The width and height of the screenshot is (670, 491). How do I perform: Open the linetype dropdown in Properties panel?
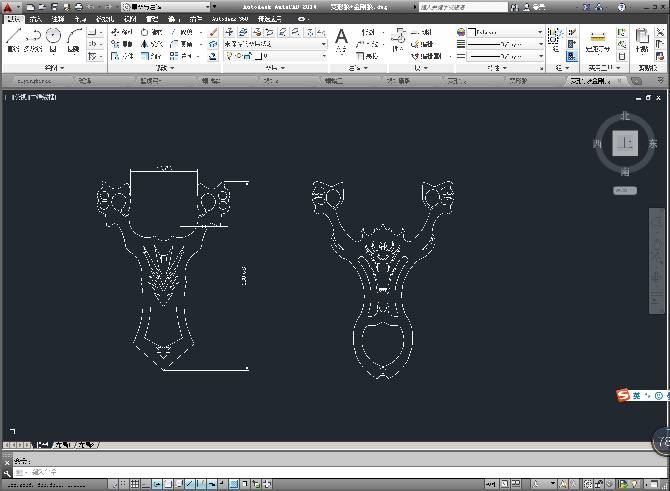505,56
